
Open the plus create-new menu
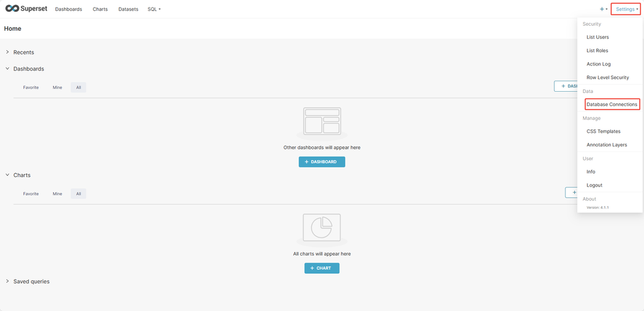pos(603,9)
